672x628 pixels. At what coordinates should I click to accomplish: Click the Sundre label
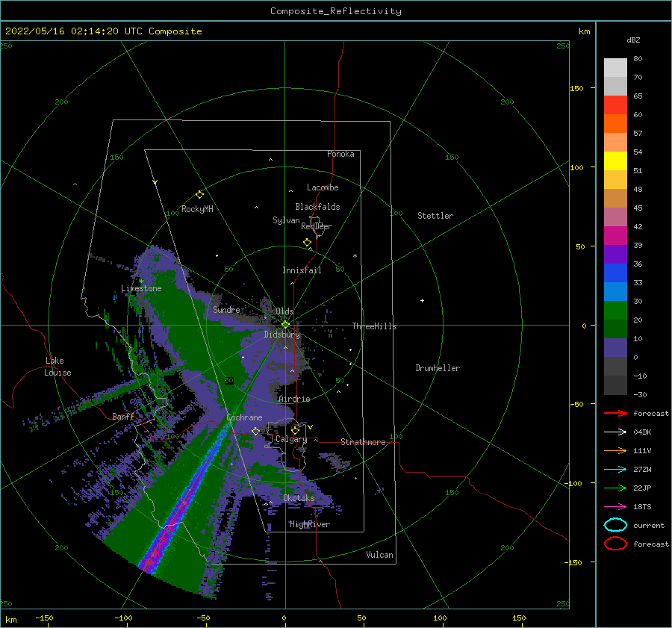point(226,309)
